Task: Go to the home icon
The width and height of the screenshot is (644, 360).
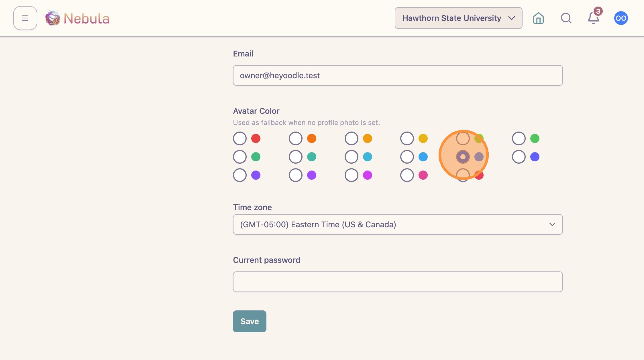Action: click(538, 18)
